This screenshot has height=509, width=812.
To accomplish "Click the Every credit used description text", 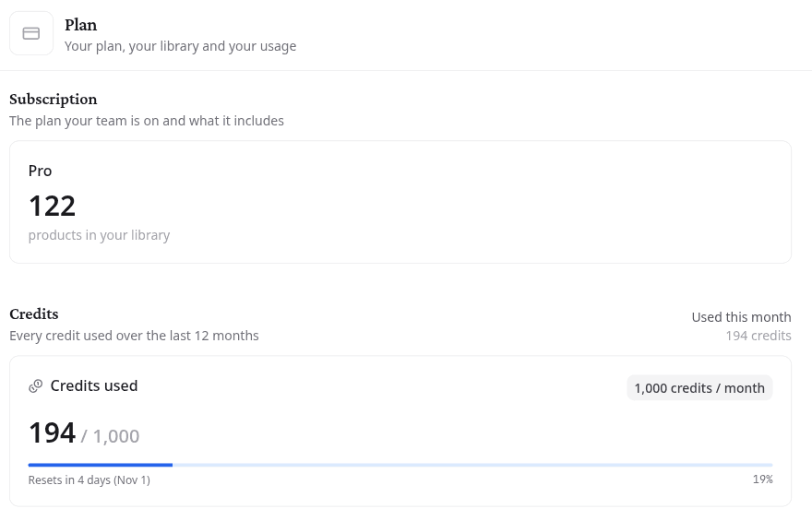I will point(134,336).
